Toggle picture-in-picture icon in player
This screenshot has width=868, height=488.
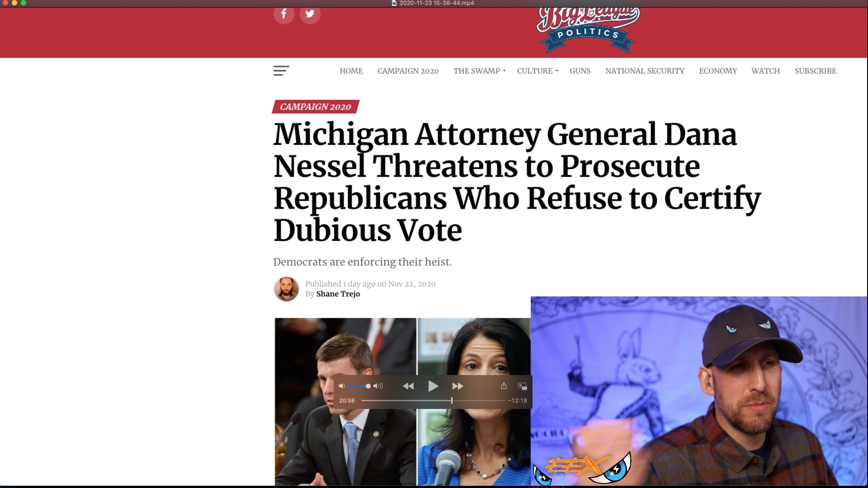pyautogui.click(x=522, y=386)
